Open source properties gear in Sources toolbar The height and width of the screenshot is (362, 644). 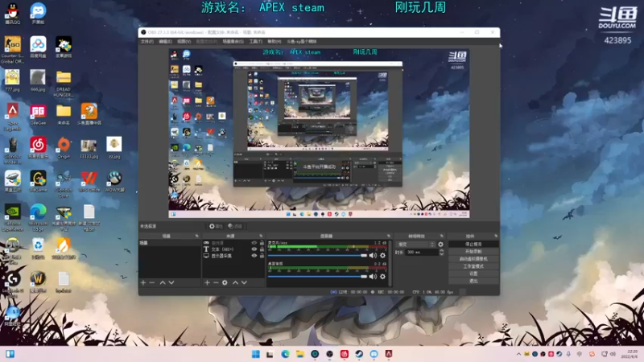pos(225,282)
